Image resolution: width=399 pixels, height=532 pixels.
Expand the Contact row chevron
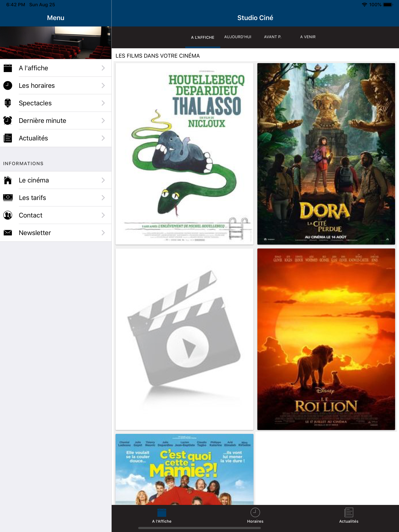103,215
